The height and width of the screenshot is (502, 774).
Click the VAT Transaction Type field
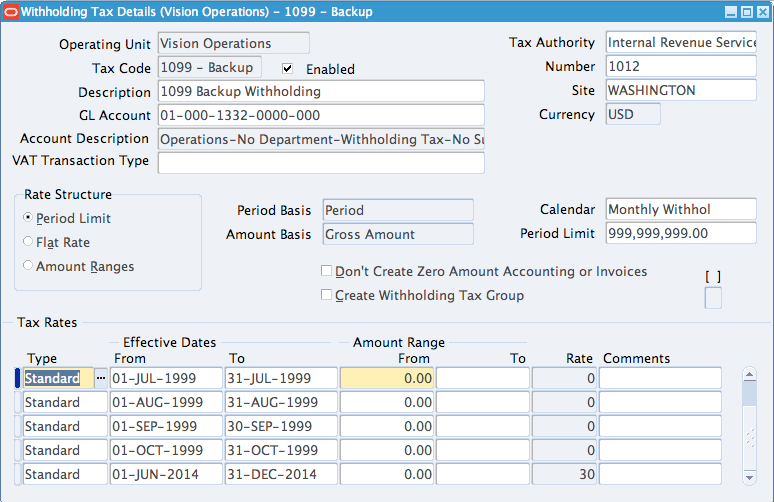coord(321,163)
